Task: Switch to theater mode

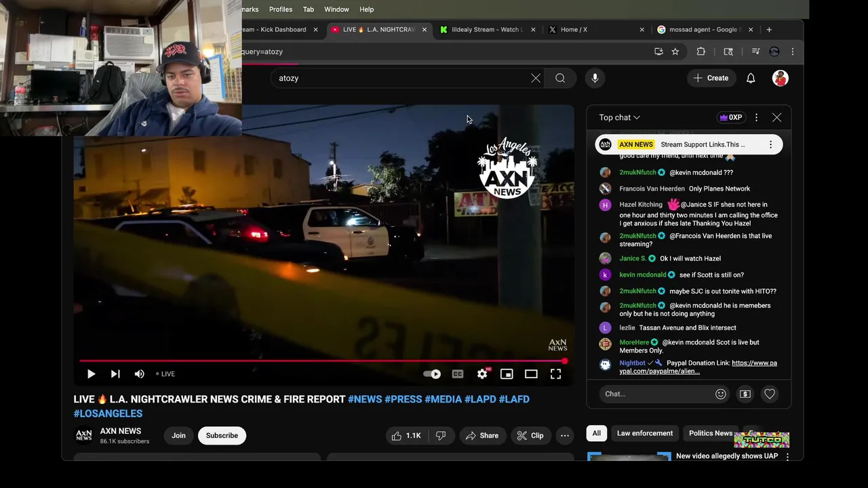Action: pyautogui.click(x=531, y=374)
